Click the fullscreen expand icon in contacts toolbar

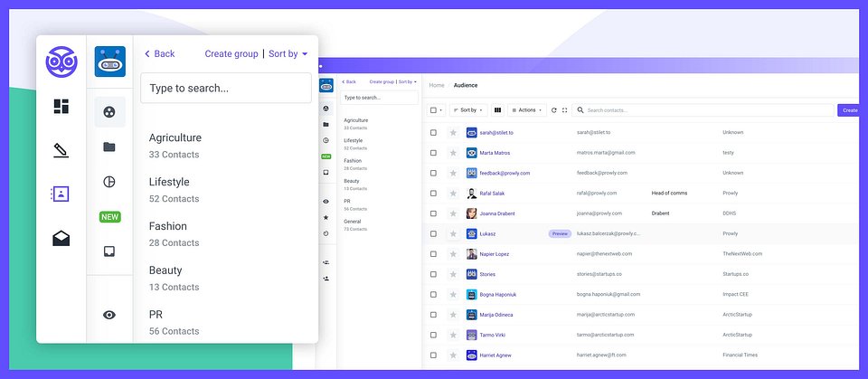pos(564,110)
